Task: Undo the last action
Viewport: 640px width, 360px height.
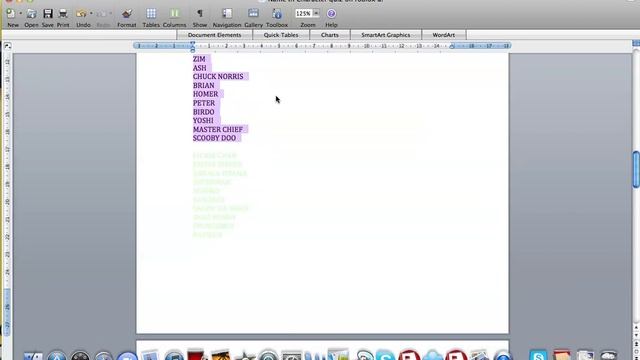Action: 81,13
